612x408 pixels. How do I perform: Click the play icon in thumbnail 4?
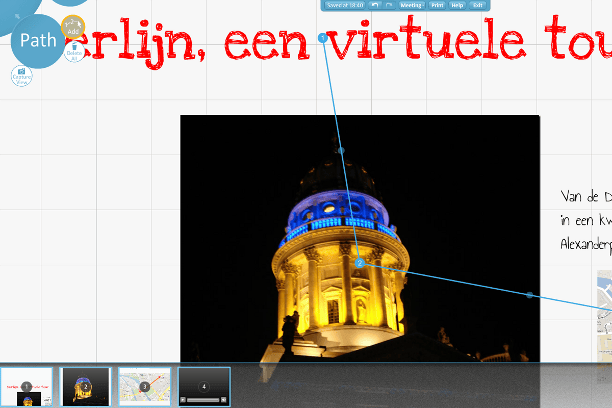click(x=183, y=400)
